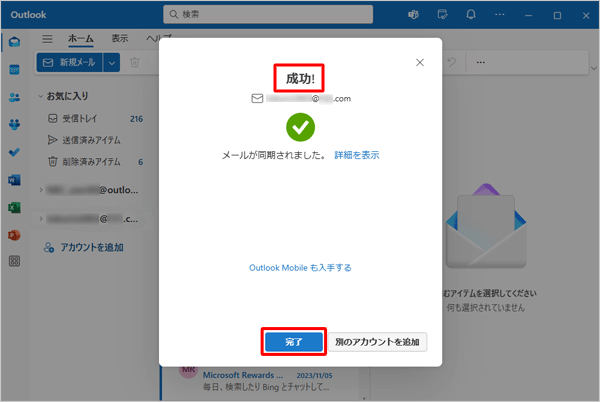Click 別のアカウントを追加 button
Screen dimensions: 600x402
click(x=377, y=342)
